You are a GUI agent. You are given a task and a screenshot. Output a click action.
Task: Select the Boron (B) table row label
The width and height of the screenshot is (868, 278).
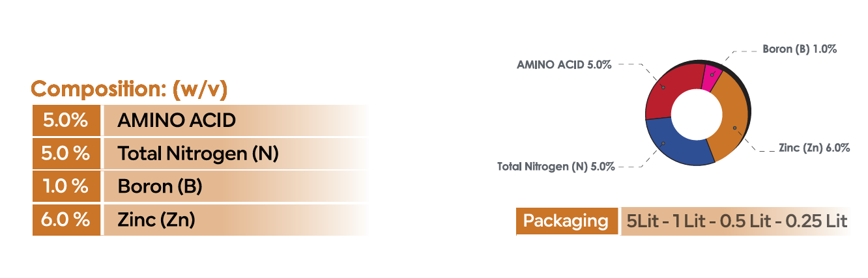pyautogui.click(x=160, y=187)
